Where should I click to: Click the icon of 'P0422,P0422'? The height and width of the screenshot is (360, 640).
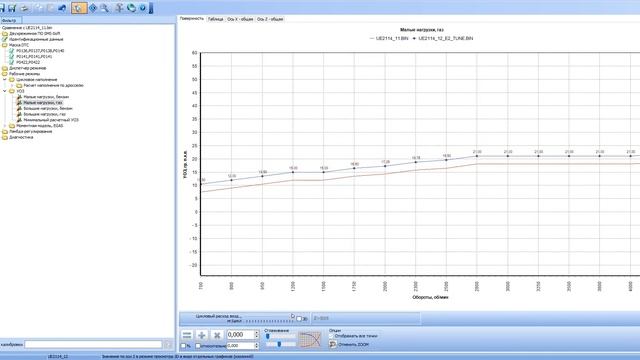(11, 62)
